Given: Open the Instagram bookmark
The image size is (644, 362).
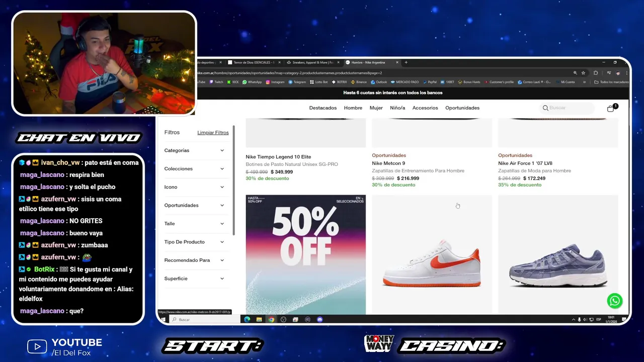Looking at the screenshot, I should [x=275, y=82].
